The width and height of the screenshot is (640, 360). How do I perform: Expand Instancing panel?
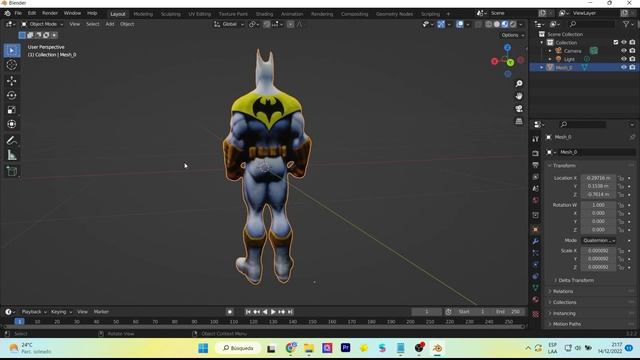(x=564, y=313)
